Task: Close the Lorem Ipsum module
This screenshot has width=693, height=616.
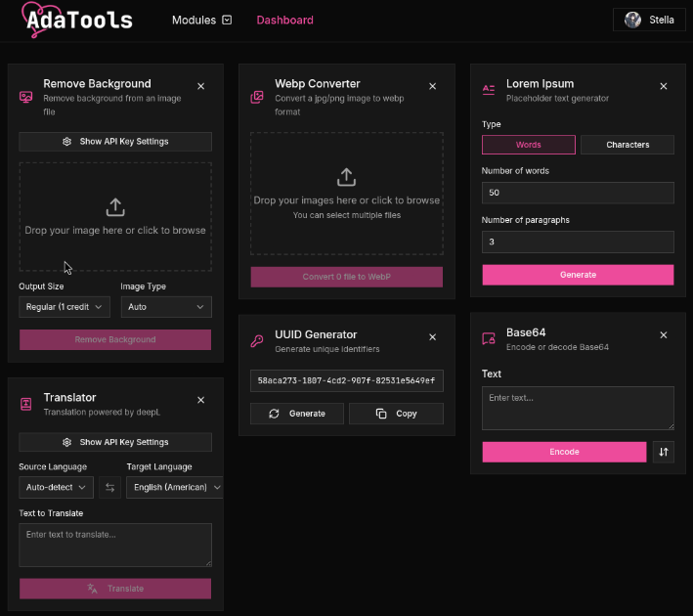Action: tap(664, 86)
